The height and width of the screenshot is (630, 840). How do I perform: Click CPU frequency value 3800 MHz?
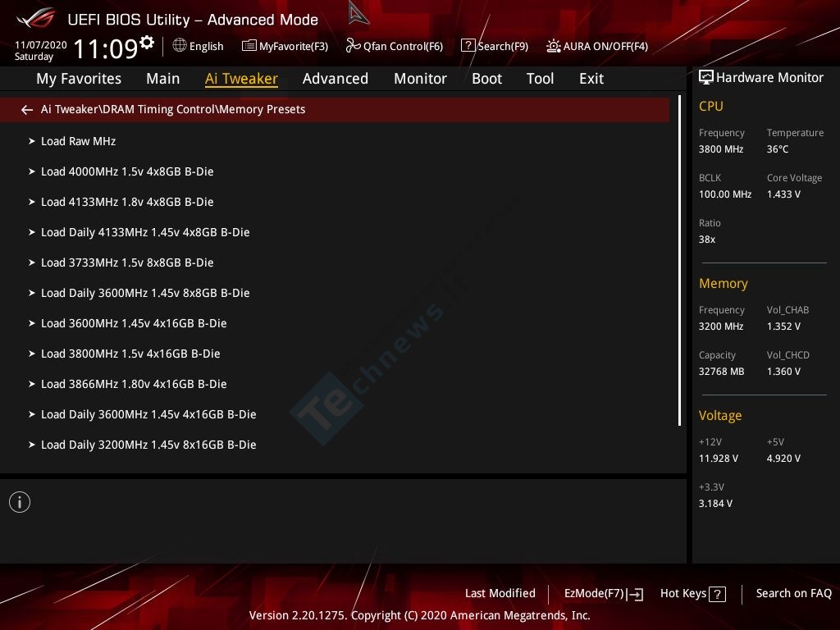coord(720,149)
